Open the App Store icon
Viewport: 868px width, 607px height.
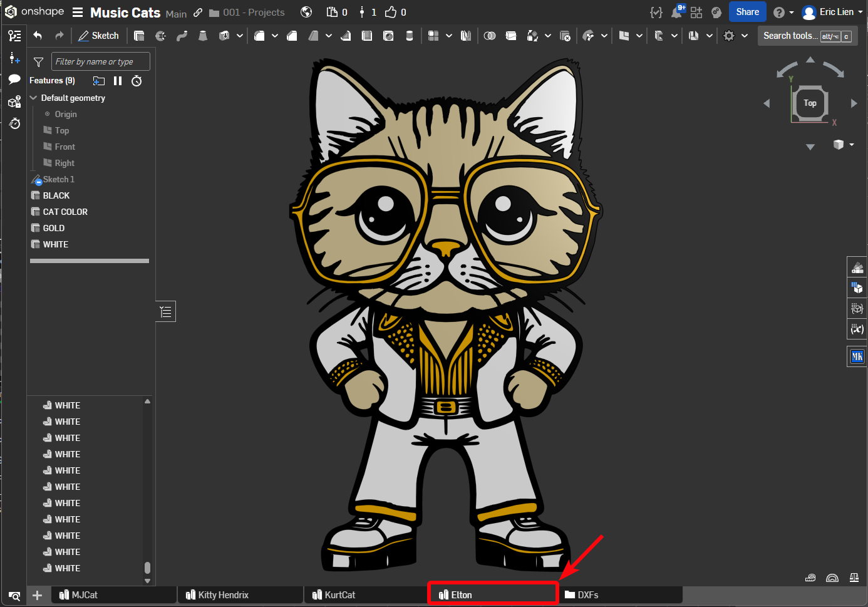[696, 12]
